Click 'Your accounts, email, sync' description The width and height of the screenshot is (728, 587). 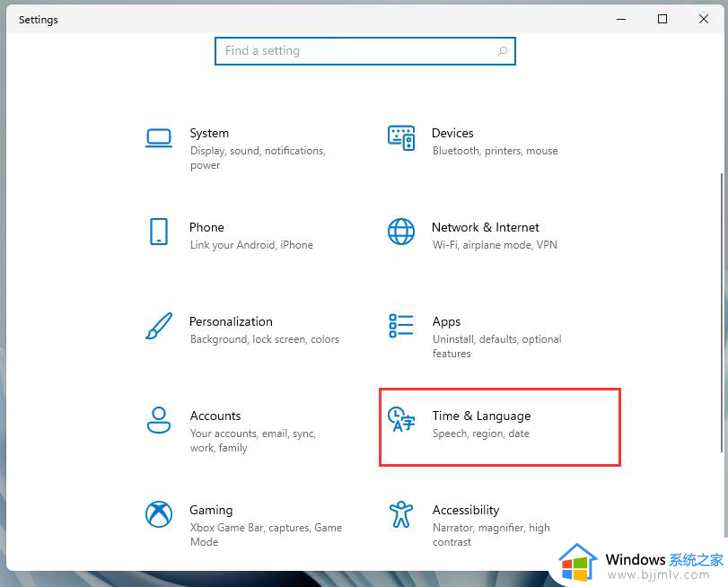253,440
